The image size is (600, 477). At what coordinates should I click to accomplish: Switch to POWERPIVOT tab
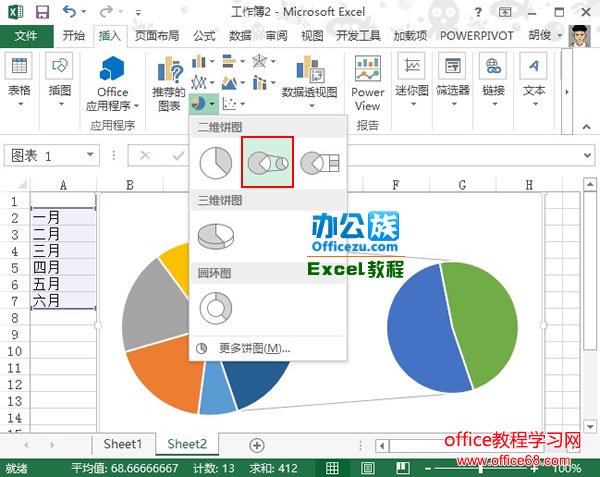click(x=476, y=36)
